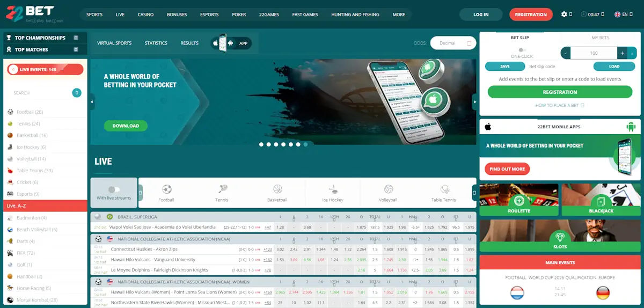Select the Esports gamepad icon in sidebar
The width and height of the screenshot is (644, 308).
10,194
